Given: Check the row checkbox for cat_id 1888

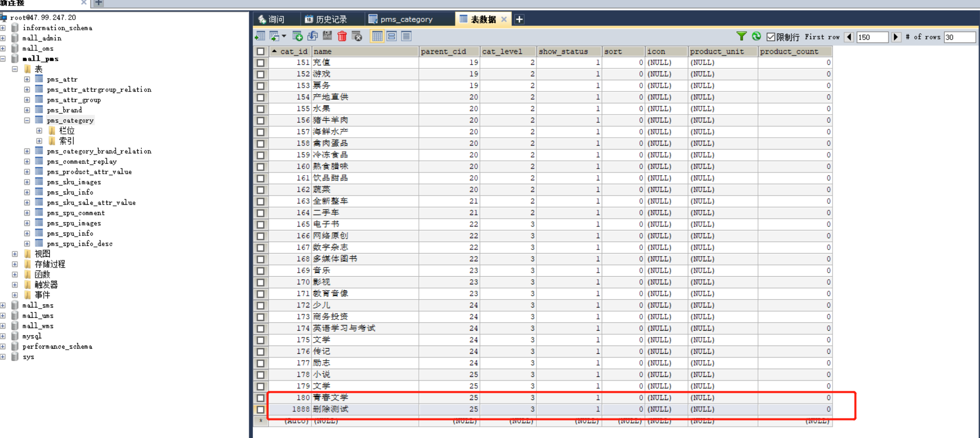Looking at the screenshot, I should tap(261, 410).
